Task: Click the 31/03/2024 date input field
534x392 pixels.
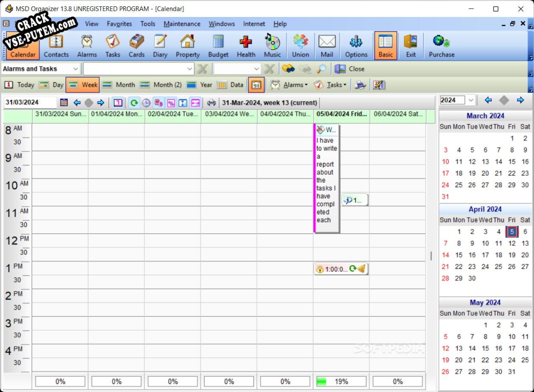Action: coord(30,102)
